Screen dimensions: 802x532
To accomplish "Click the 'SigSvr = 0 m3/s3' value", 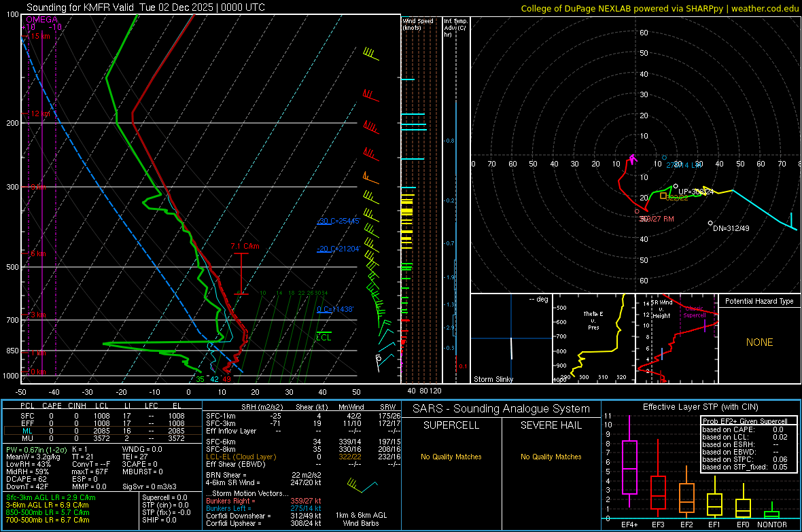I will click(150, 486).
